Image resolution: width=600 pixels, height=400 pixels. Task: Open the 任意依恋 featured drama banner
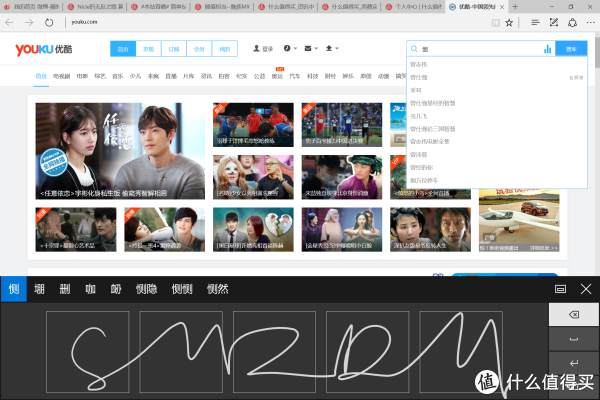point(120,151)
